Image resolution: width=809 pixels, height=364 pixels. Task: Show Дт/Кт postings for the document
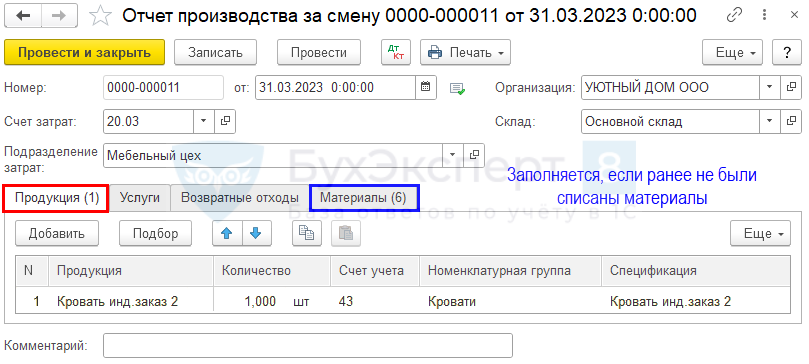point(396,52)
